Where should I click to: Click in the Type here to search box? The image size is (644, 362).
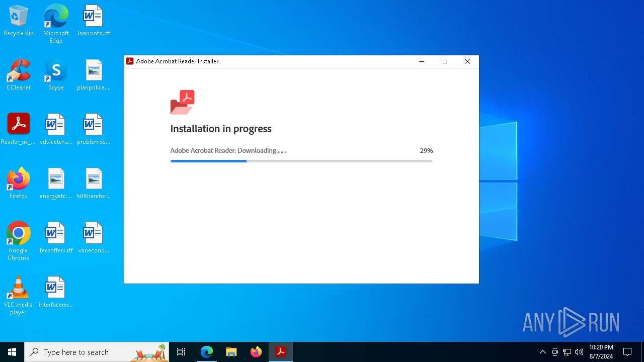(x=97, y=352)
